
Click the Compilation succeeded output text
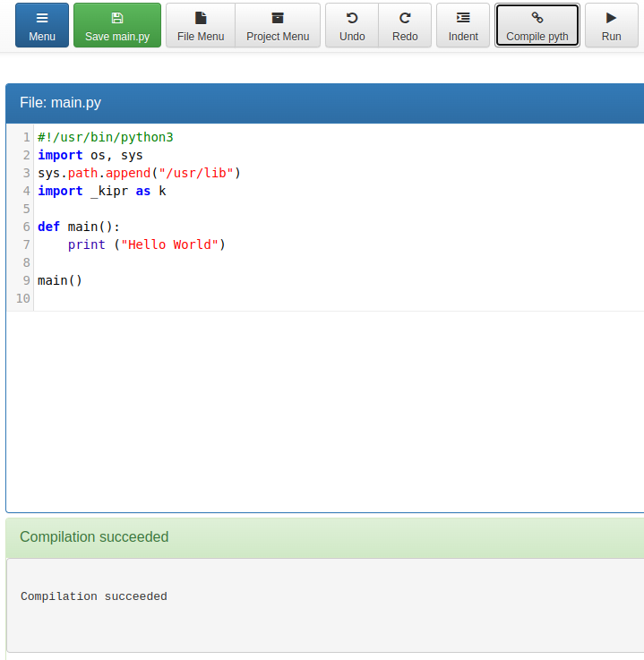click(94, 596)
